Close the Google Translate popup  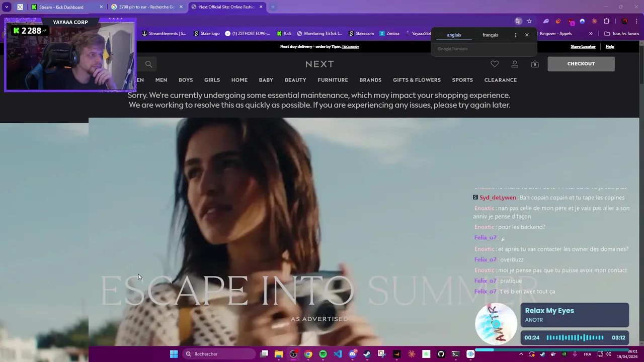tap(527, 35)
